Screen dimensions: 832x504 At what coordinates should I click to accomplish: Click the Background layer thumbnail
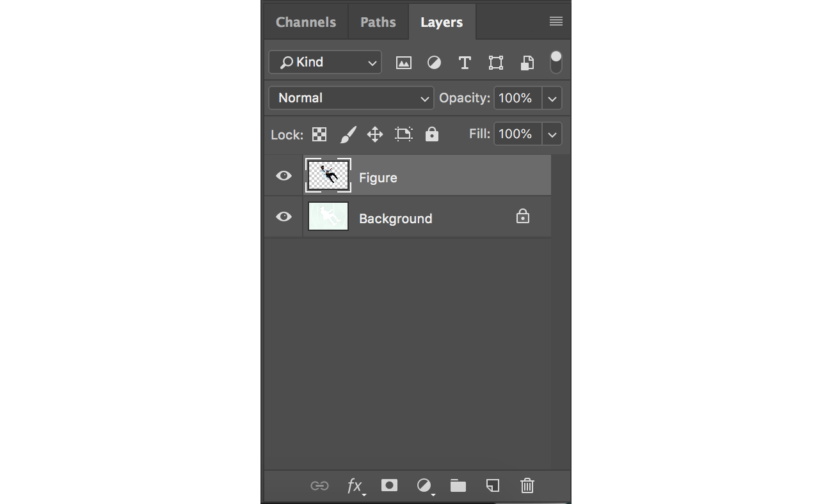pos(328,216)
